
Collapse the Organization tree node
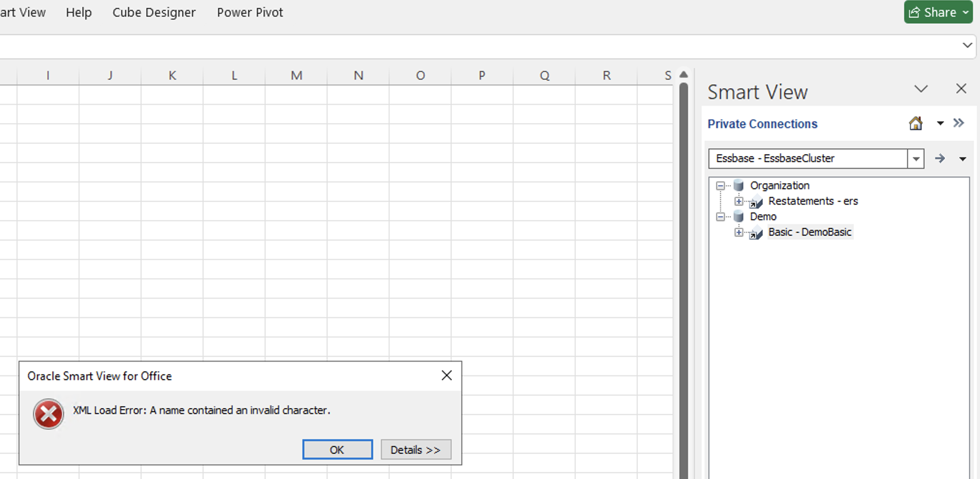click(721, 186)
